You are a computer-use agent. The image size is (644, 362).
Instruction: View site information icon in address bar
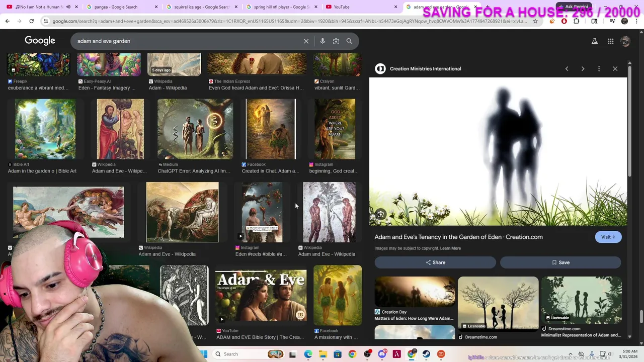coord(46,21)
